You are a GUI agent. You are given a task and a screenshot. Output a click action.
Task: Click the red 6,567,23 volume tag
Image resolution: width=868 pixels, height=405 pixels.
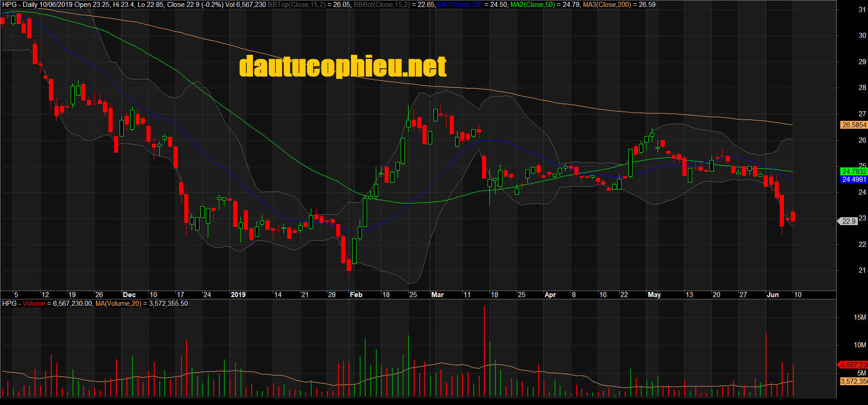point(853,365)
